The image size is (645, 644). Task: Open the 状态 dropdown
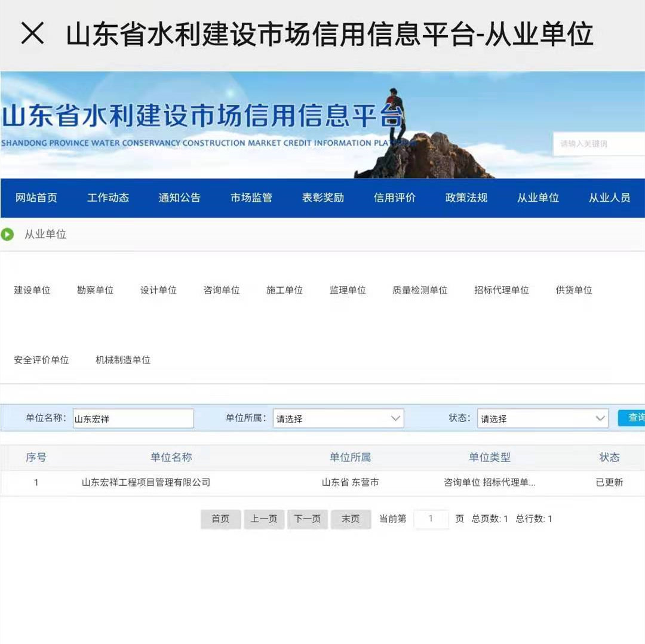(542, 418)
